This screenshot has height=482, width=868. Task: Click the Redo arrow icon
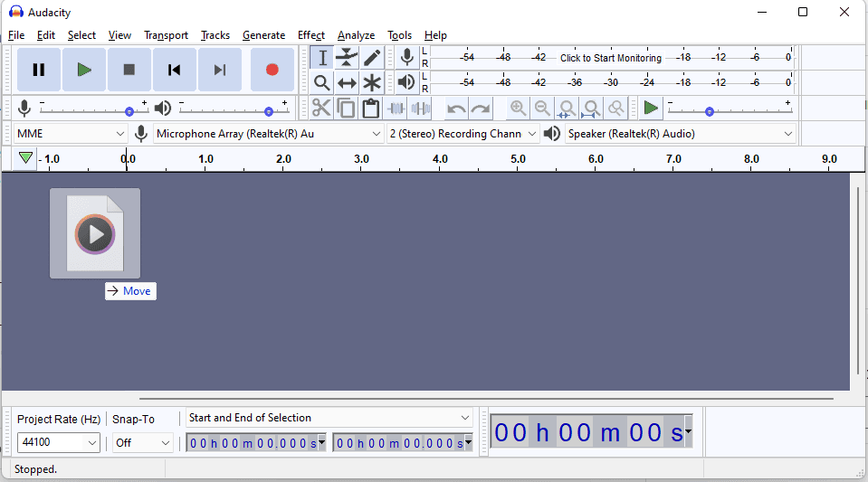pyautogui.click(x=481, y=108)
